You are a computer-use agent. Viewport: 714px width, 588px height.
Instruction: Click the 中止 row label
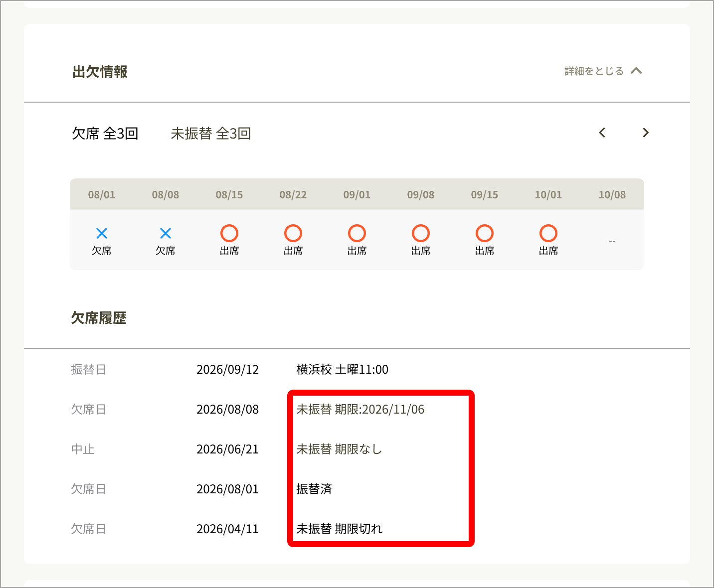pos(83,449)
